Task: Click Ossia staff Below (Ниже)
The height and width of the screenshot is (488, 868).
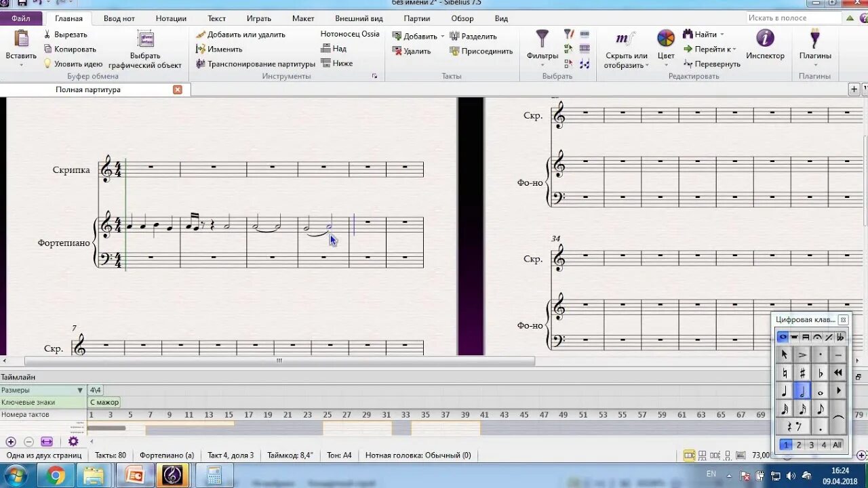Action: 337,63
